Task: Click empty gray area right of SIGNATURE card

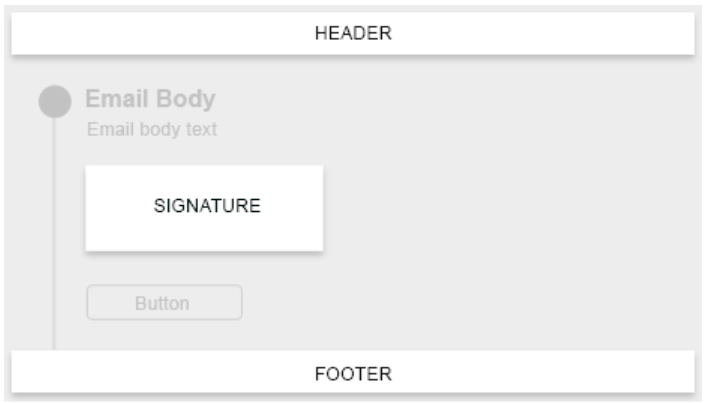Action: tap(500, 210)
